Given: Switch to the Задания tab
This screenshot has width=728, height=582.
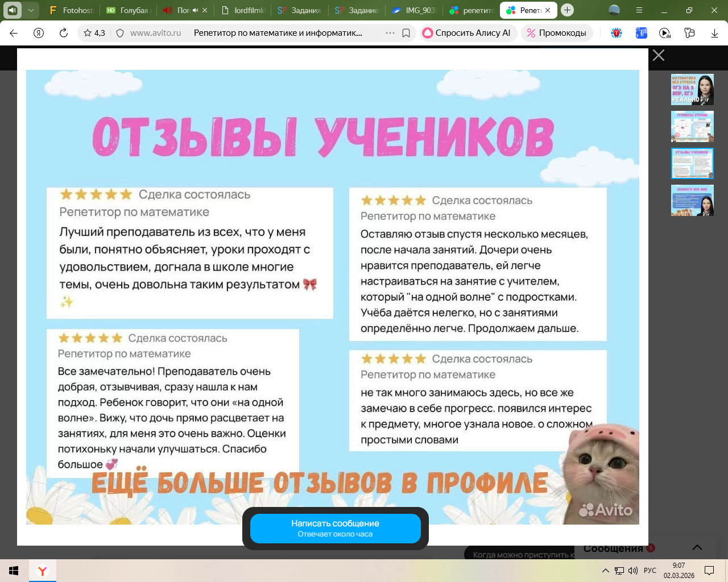Looking at the screenshot, I should coord(300,10).
